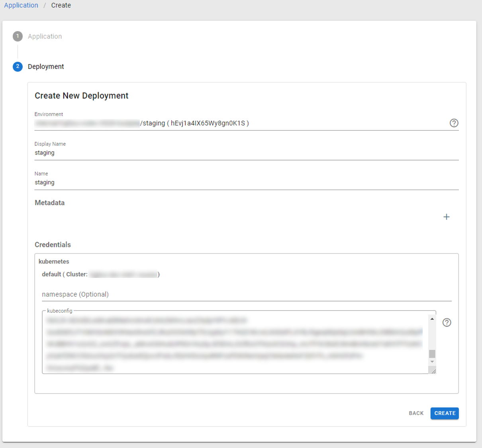
Task: Click the step 1 circle icon
Action: coord(18,36)
